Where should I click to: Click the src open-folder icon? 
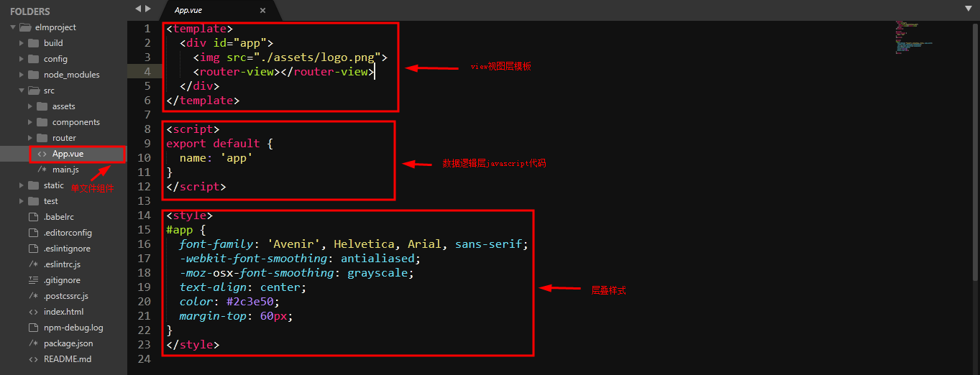click(x=33, y=91)
